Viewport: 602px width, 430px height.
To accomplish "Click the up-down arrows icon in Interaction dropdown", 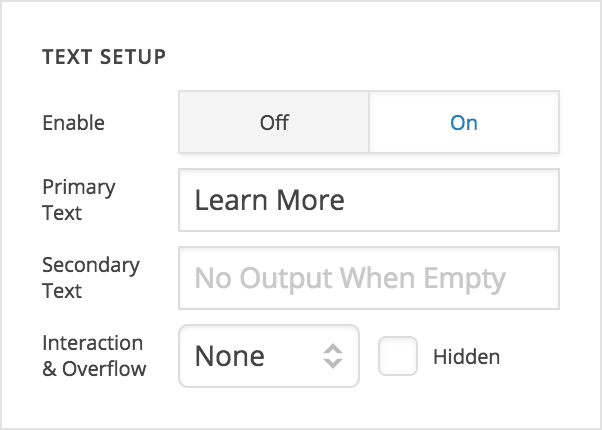I will pos(334,356).
